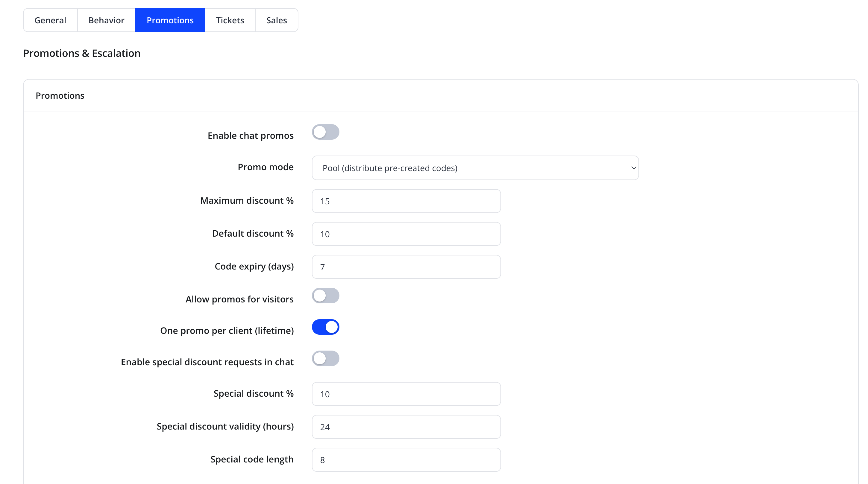The height and width of the screenshot is (484, 868).
Task: Click the One promo per client label
Action: 227,331
